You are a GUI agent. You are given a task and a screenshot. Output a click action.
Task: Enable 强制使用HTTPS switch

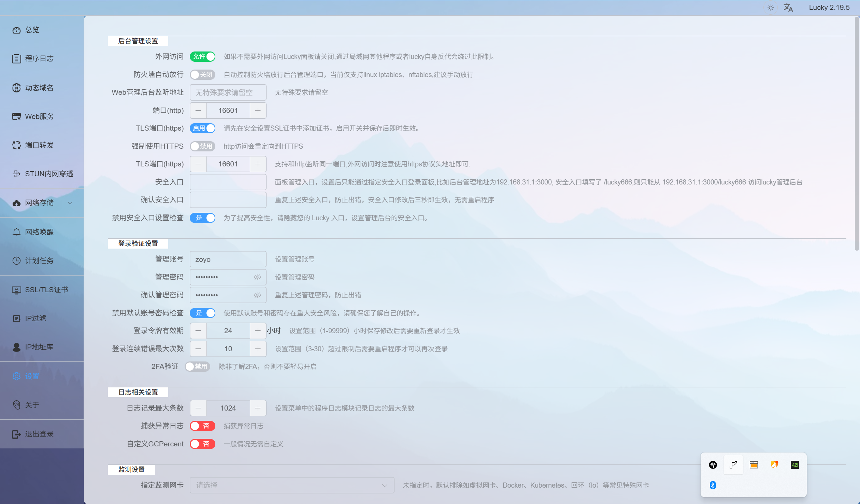[x=202, y=146]
